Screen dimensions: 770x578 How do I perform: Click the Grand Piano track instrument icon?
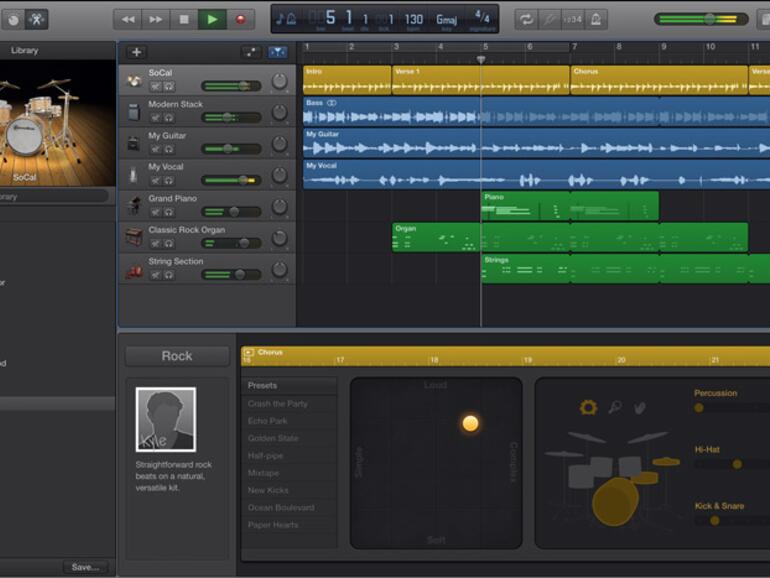[133, 205]
